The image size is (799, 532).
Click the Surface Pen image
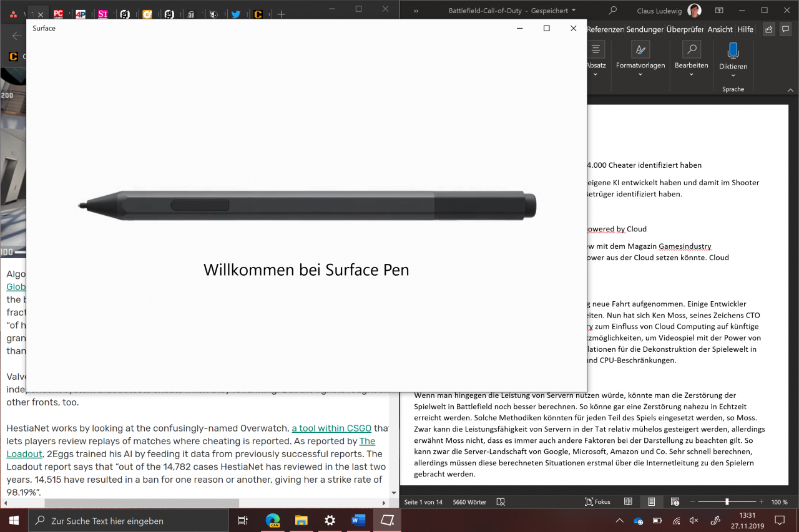click(x=306, y=205)
